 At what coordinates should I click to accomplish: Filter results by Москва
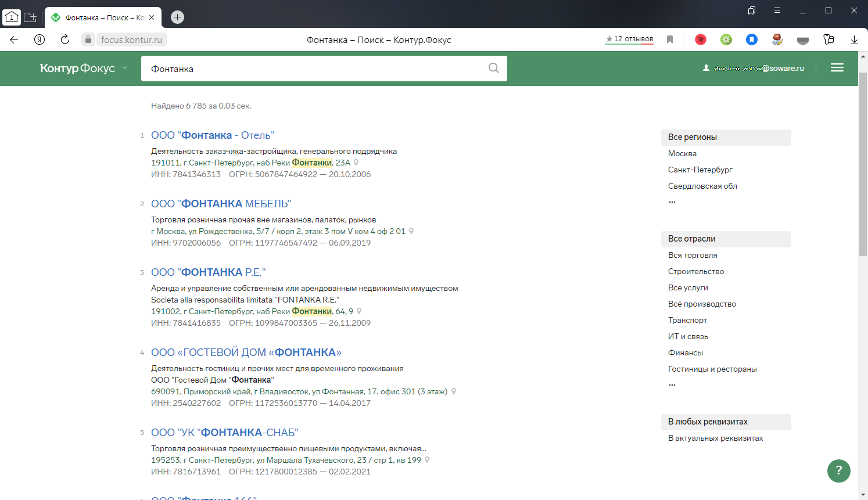coord(682,153)
